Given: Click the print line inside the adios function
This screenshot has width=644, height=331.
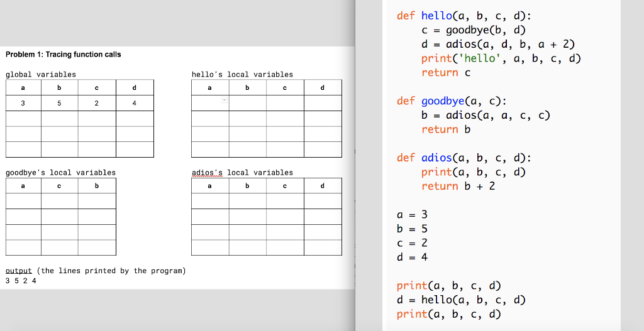Looking at the screenshot, I should [x=474, y=172].
